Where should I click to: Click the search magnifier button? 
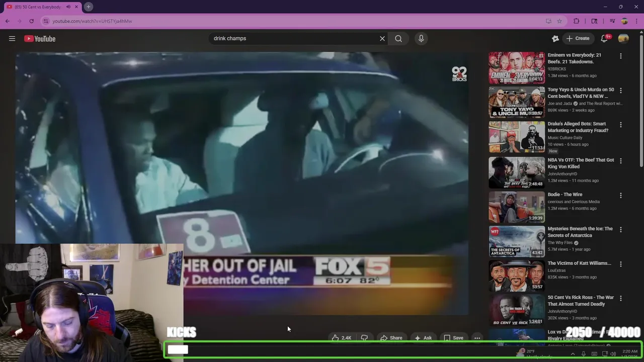398,38
